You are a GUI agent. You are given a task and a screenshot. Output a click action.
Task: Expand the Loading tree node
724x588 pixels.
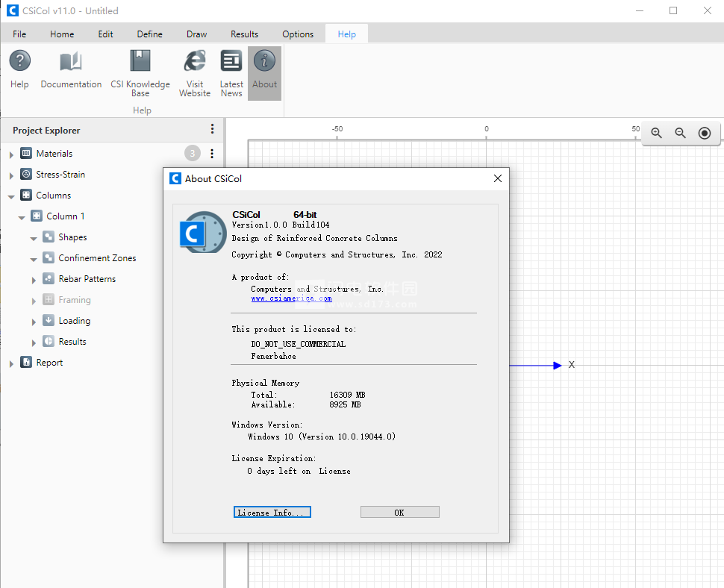[34, 322]
